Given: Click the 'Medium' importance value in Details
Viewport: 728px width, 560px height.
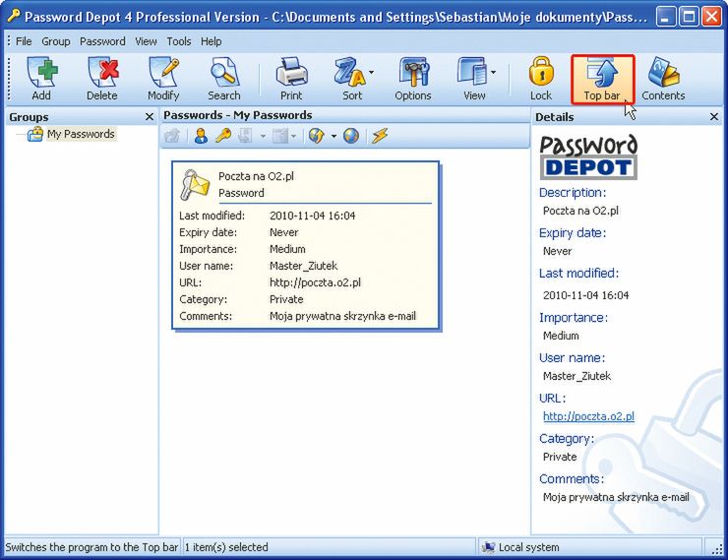Looking at the screenshot, I should [561, 336].
